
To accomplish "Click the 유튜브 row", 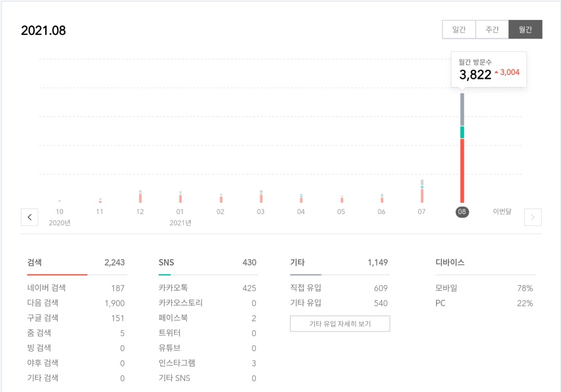I will tap(208, 348).
